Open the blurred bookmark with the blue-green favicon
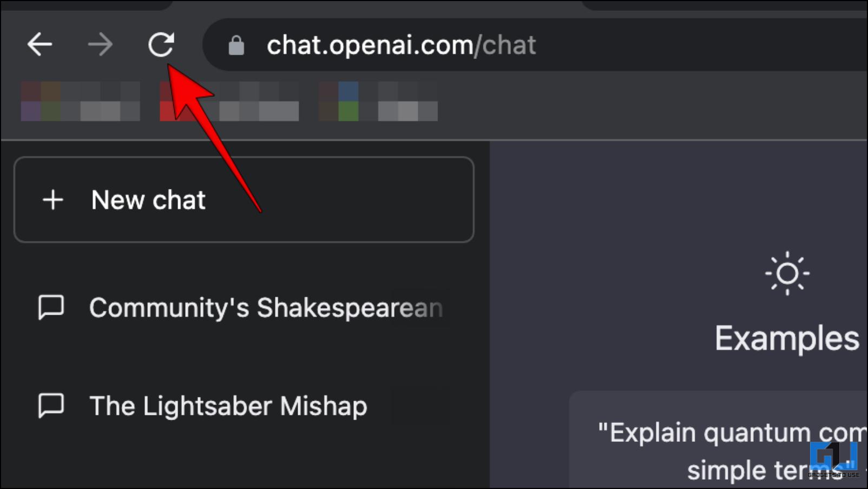868x489 pixels. pyautogui.click(x=378, y=101)
